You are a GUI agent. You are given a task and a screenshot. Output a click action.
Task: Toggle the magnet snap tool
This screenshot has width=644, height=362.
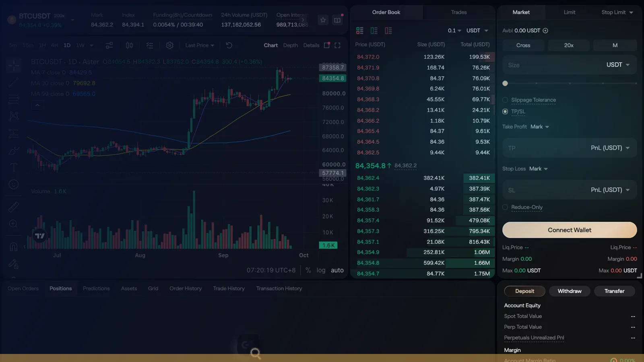(x=13, y=247)
